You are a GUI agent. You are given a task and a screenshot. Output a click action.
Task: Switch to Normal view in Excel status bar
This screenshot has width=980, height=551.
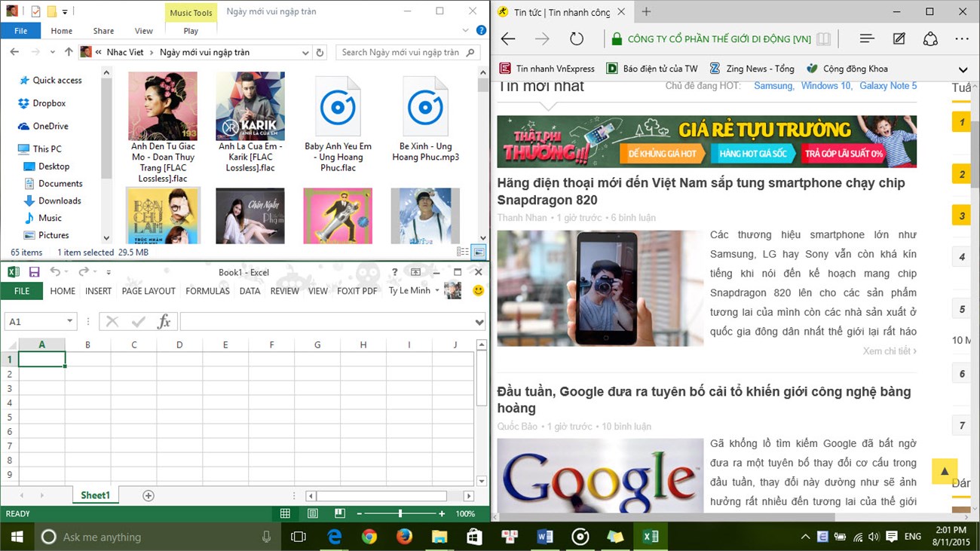click(285, 513)
